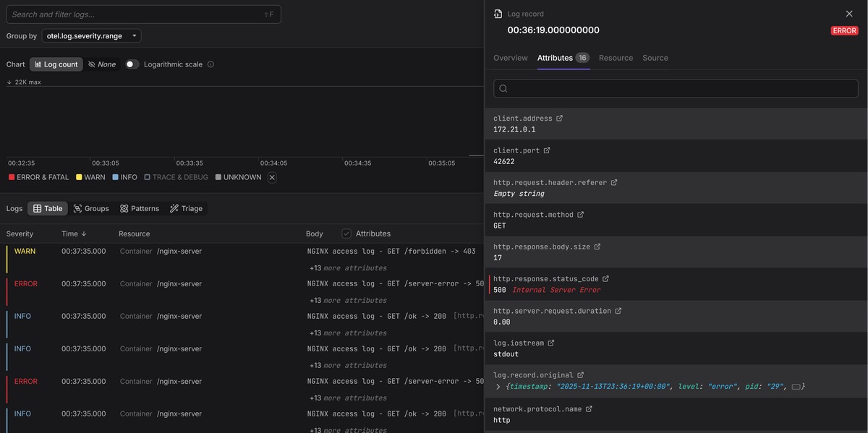Toggle UNKNOWN legend series

point(238,177)
